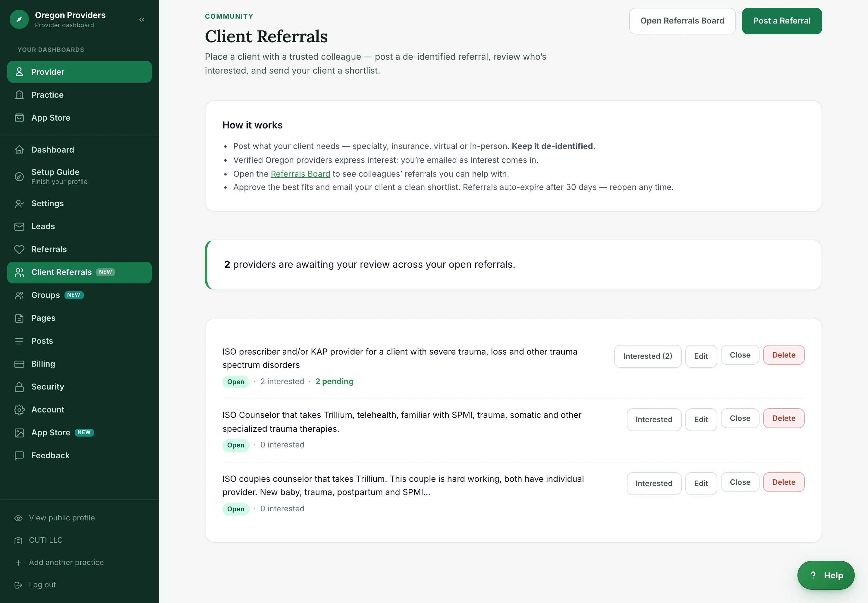
Task: Click the Help text in the Help button
Action: (833, 576)
